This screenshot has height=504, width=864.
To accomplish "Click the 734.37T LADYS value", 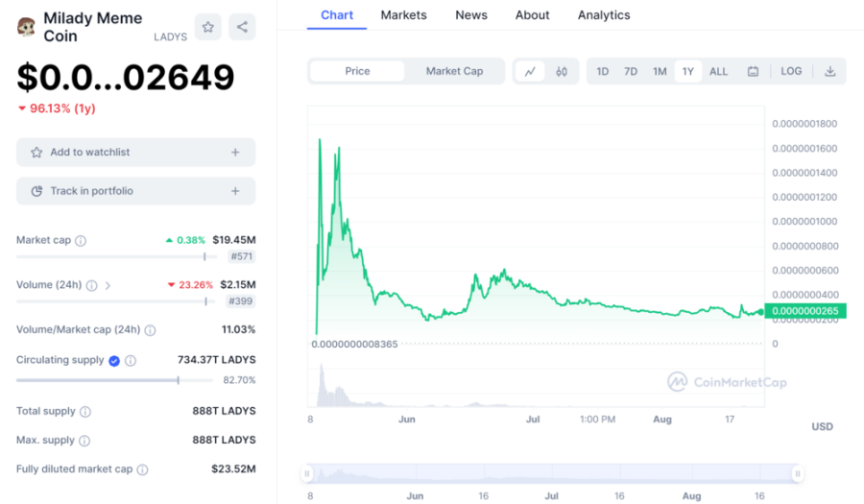I will [x=217, y=360].
